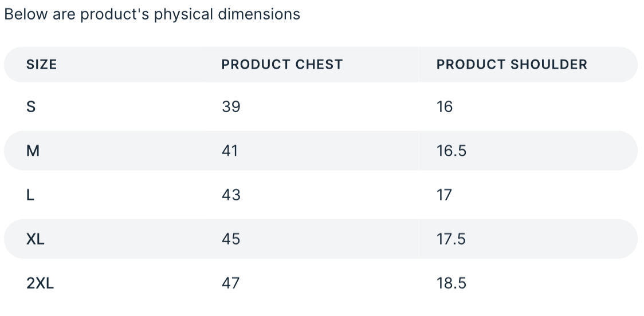644x316 pixels.
Task: Click the M size label
Action: (x=33, y=151)
